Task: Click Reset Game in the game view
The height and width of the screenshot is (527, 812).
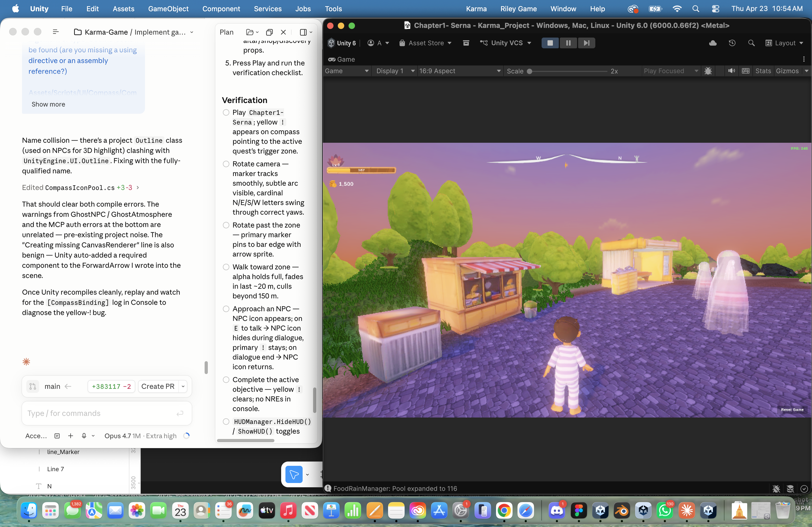Action: [x=792, y=410]
